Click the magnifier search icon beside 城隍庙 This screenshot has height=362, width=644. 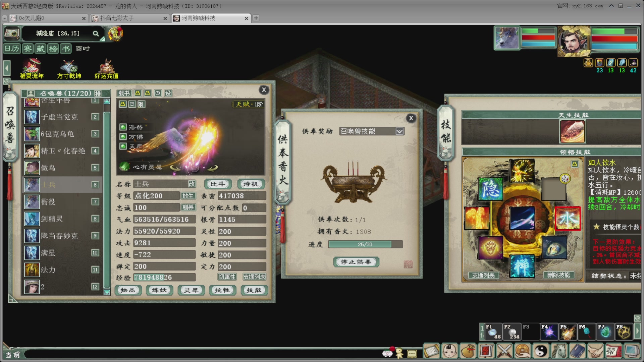tap(96, 34)
